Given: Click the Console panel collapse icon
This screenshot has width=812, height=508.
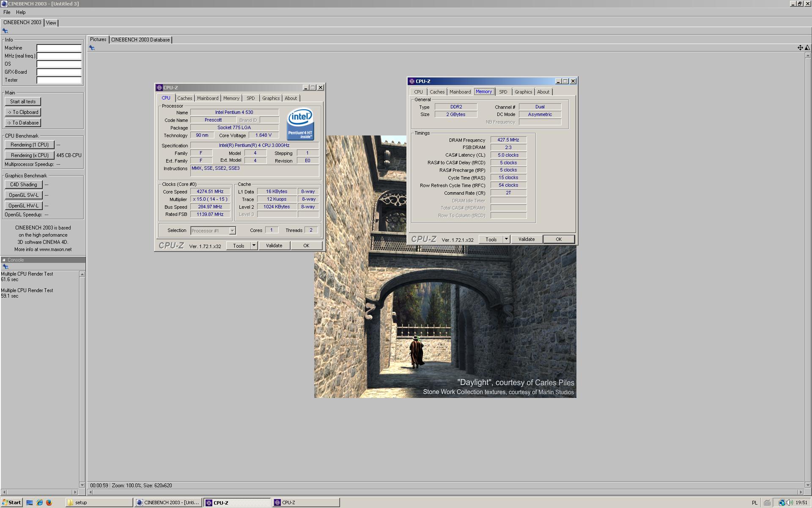Looking at the screenshot, I should click(x=4, y=260).
